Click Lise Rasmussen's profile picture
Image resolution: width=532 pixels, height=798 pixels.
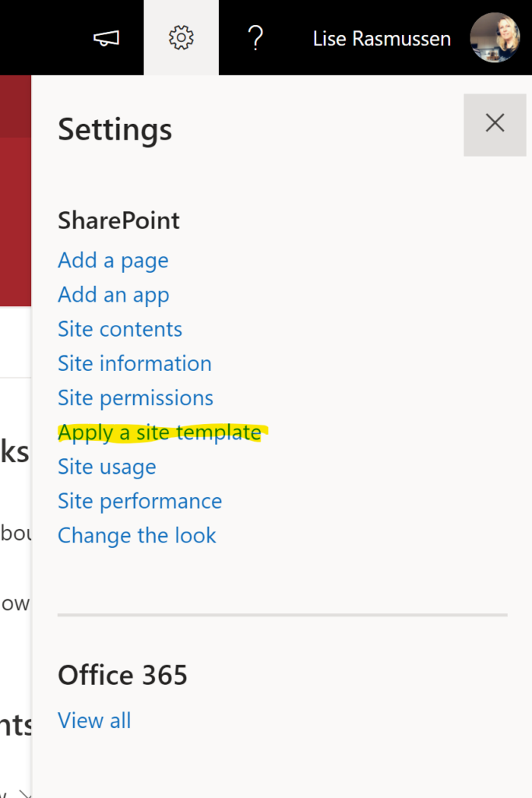[495, 37]
